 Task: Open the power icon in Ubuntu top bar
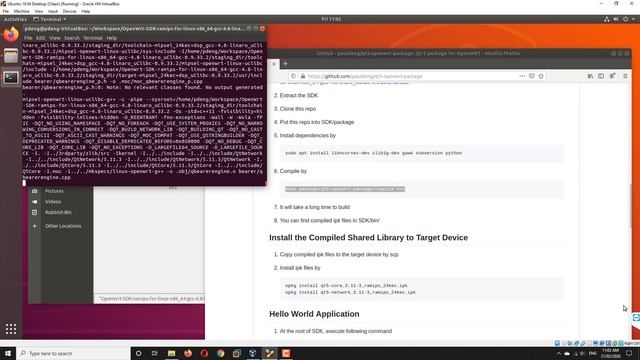(x=625, y=19)
